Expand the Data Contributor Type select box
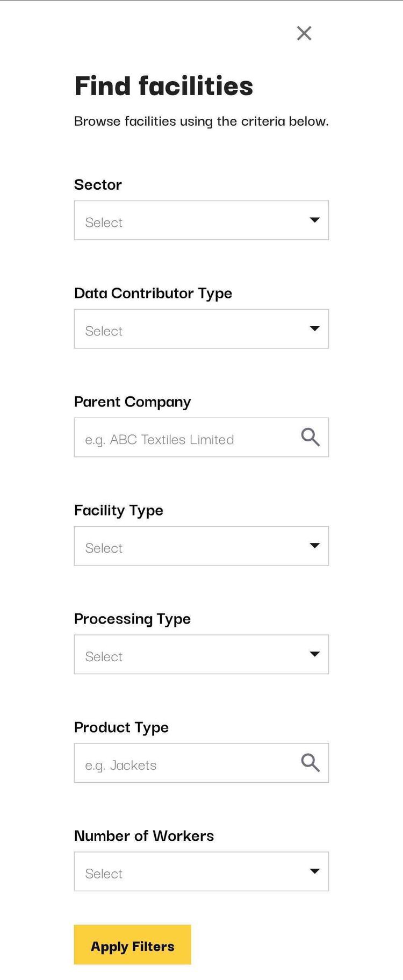The width and height of the screenshot is (403, 980). pos(188,329)
